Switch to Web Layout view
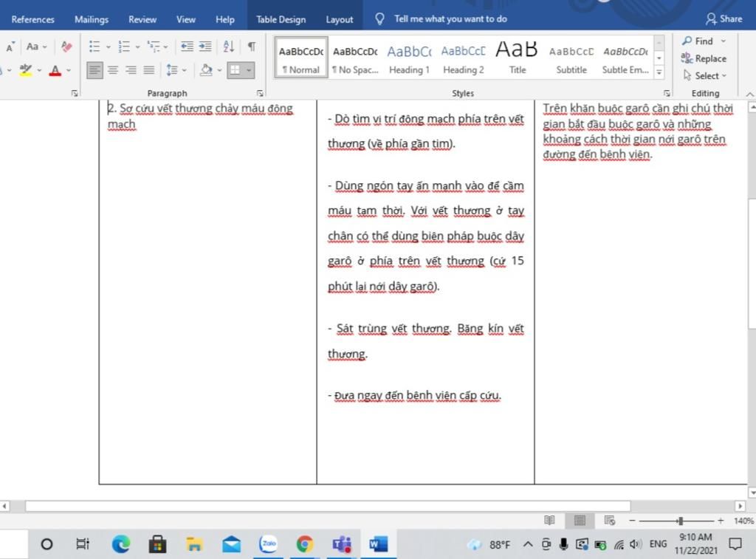The width and height of the screenshot is (756, 559). click(x=609, y=521)
